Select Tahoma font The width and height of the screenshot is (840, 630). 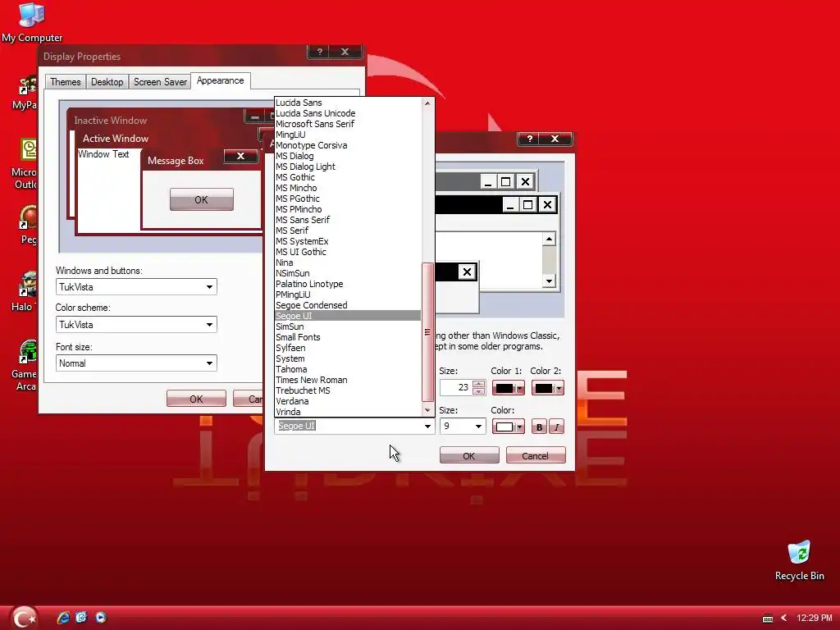pyautogui.click(x=348, y=370)
